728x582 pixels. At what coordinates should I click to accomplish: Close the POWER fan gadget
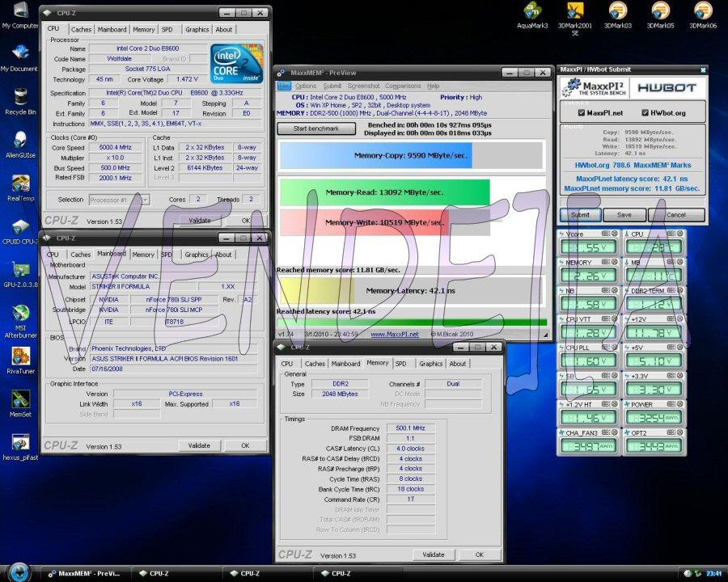[679, 404]
